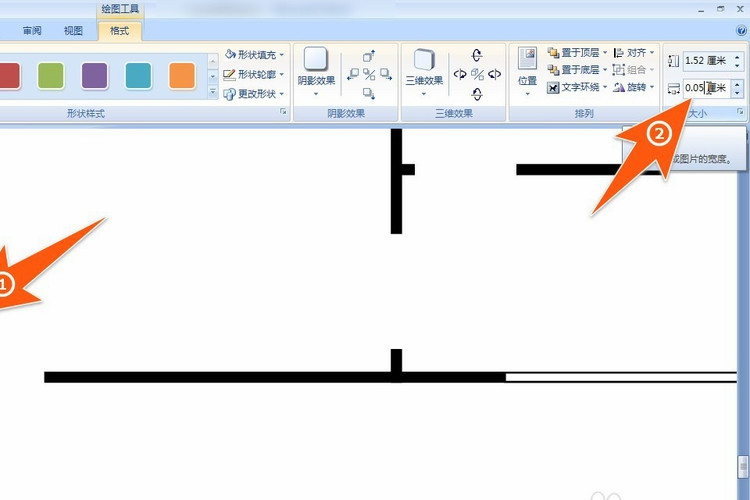
Task: Tilt 3D effect down icon
Action: 477,94
